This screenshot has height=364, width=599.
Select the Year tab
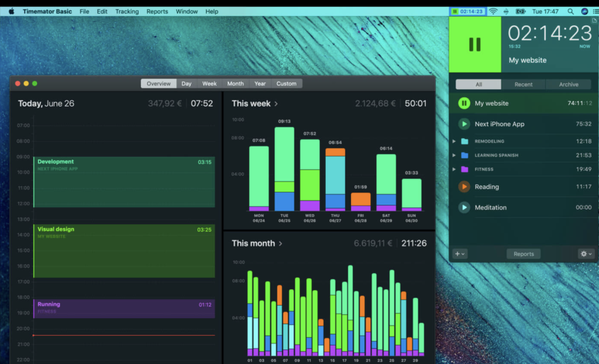pos(260,84)
